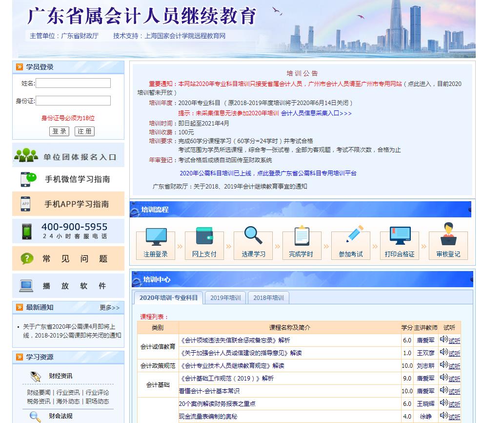Focus the 姓名 input field
The image size is (504, 423).
pos(73,84)
